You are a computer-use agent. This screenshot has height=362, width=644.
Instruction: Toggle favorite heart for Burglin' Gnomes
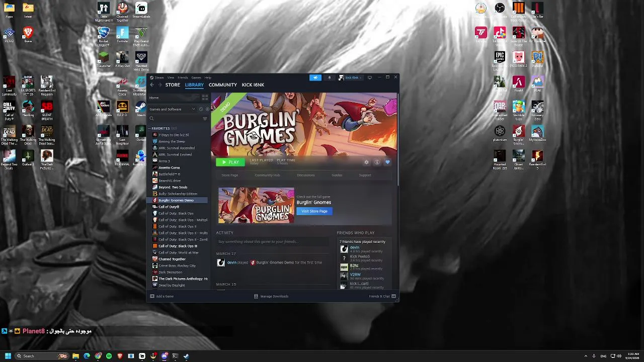(387, 162)
